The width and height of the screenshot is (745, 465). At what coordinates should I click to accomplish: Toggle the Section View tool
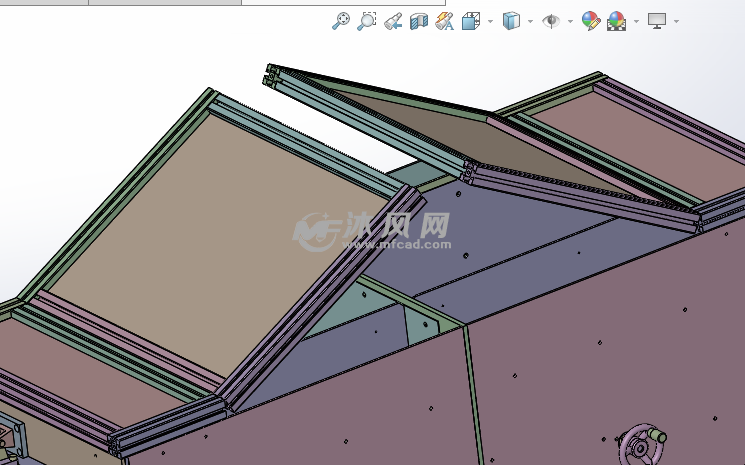point(419,21)
